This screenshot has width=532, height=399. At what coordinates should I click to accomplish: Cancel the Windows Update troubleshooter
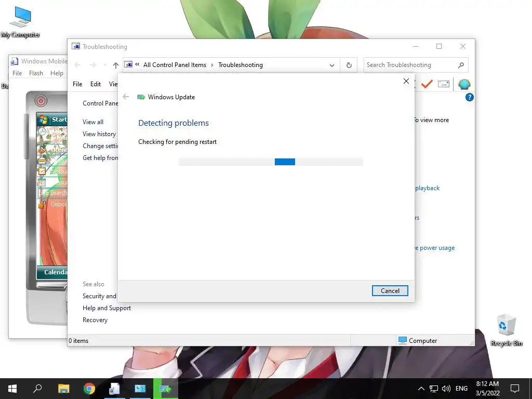[x=390, y=291]
